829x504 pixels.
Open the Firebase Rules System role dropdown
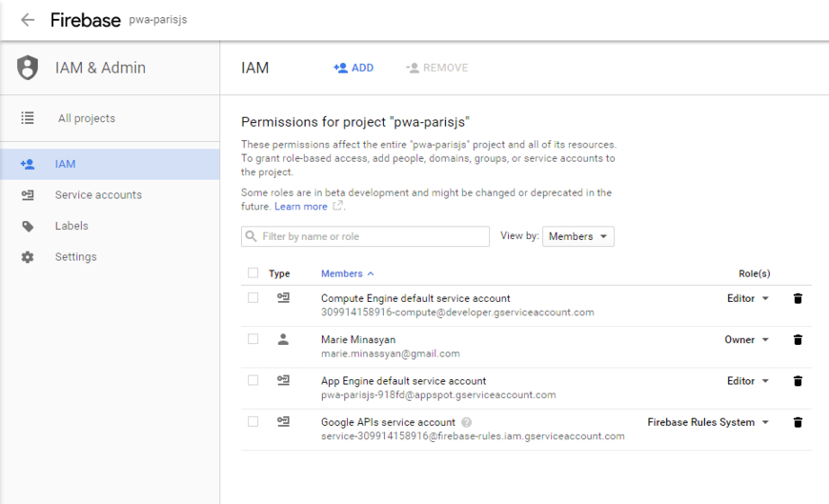pyautogui.click(x=708, y=422)
